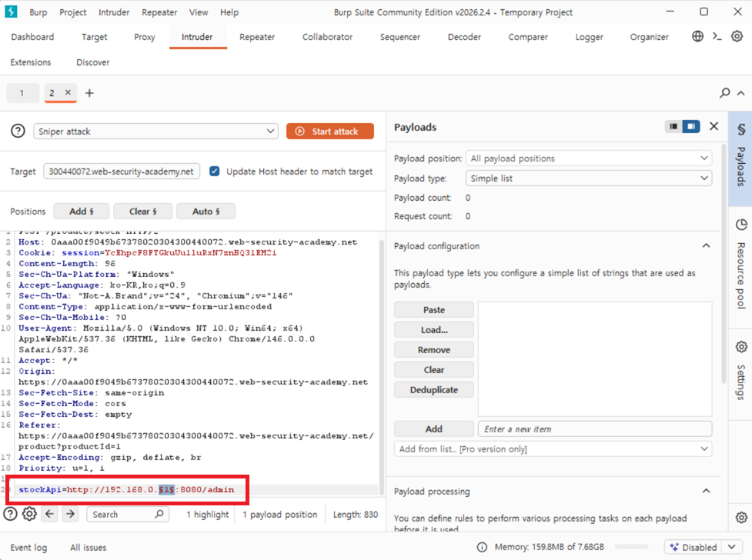Select right split layout icon in Payloads
The image size is (752, 560).
pos(691,127)
